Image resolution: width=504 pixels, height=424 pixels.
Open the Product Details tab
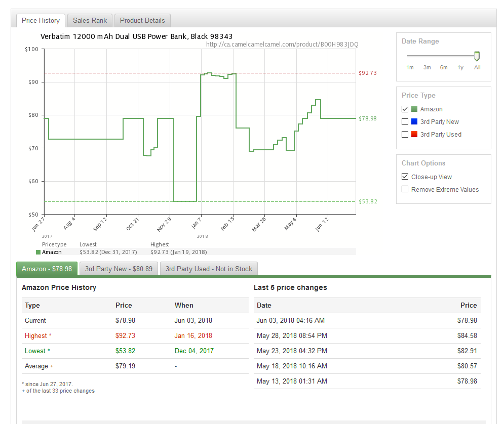pyautogui.click(x=142, y=21)
